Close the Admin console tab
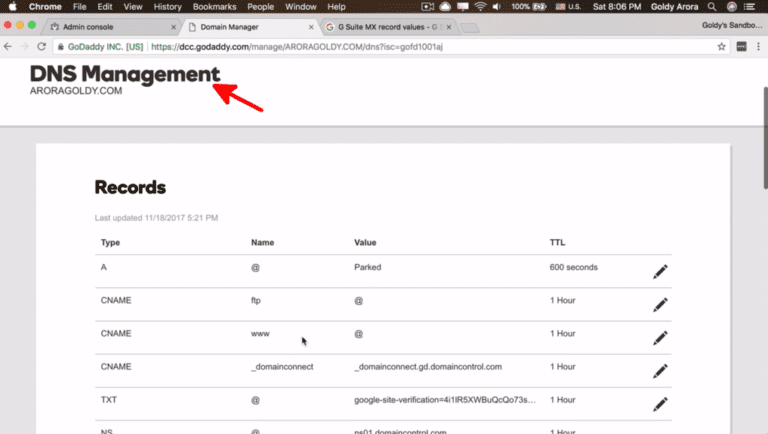Viewport: 768px width, 434px height. coord(173,27)
